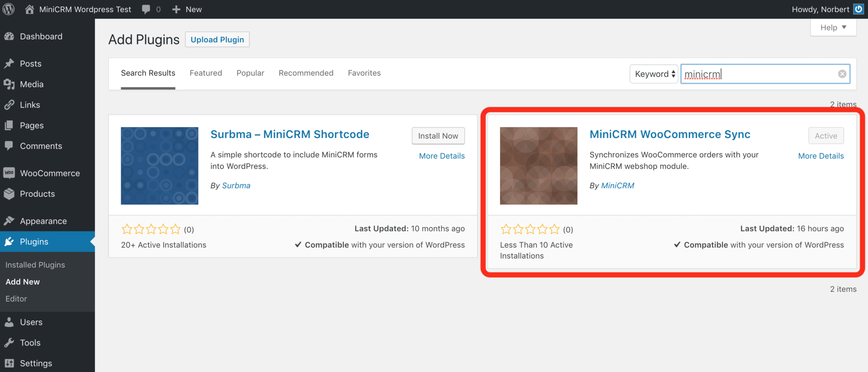Go to Installed Plugins submenu

tap(35, 265)
